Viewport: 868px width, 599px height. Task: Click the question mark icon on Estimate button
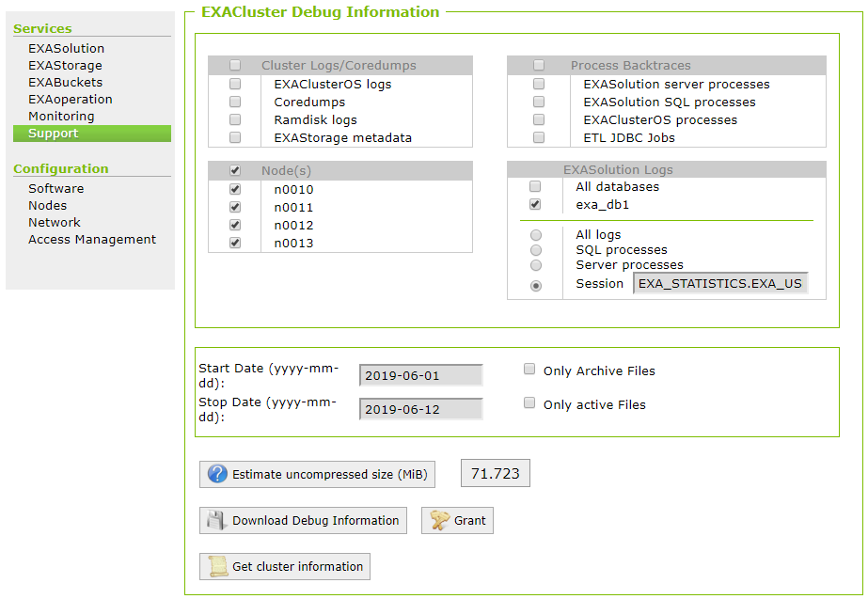click(217, 474)
